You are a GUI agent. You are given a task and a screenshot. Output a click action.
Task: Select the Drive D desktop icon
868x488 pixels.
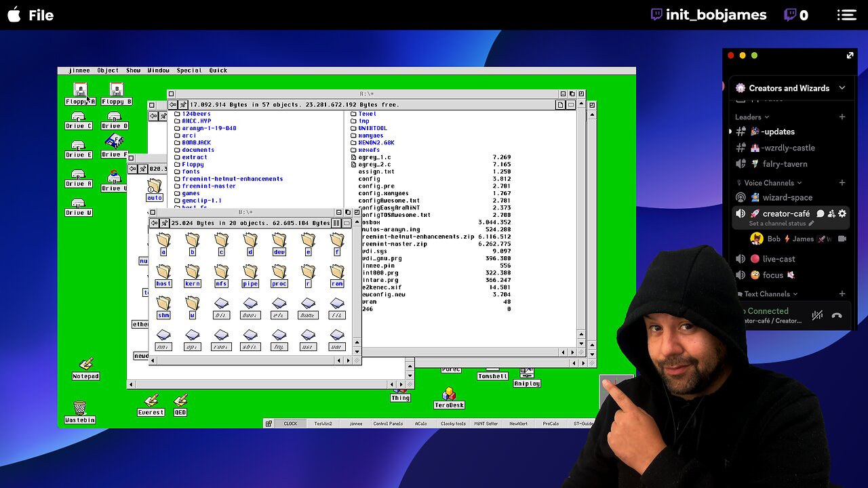[115, 121]
